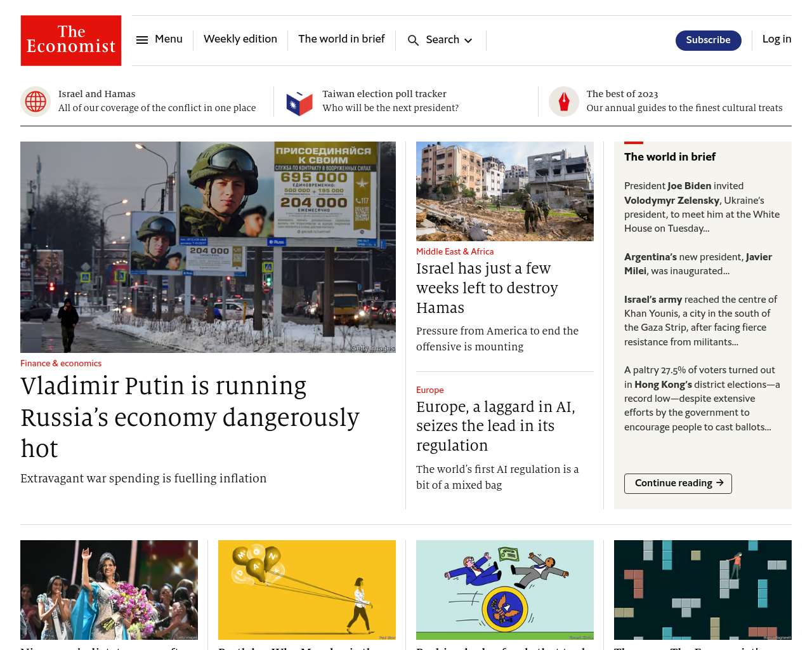Click Continue reading button

pos(678,484)
